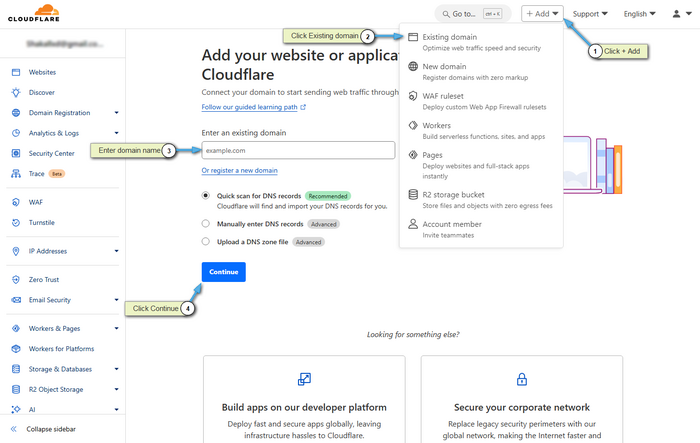Click the WAF shield icon in sidebar
The width and height of the screenshot is (700, 443).
pos(16,202)
